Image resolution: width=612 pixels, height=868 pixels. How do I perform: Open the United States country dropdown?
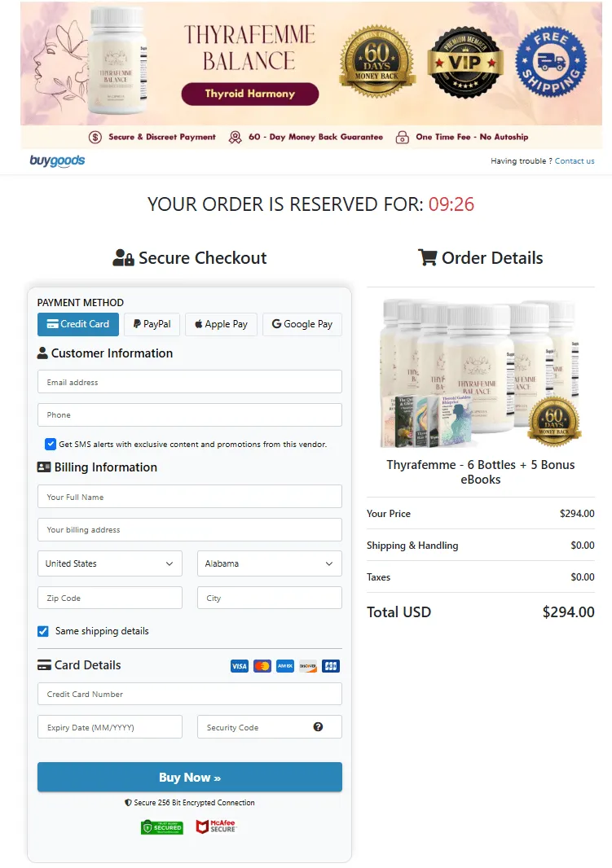pyautogui.click(x=110, y=563)
